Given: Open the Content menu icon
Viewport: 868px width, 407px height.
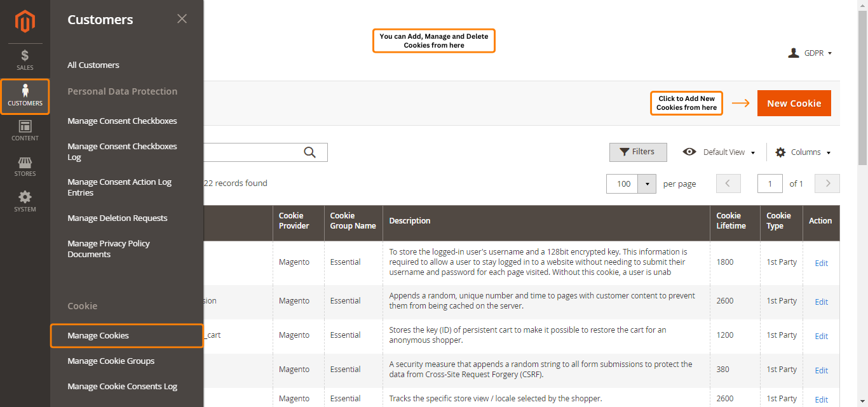Looking at the screenshot, I should (25, 131).
